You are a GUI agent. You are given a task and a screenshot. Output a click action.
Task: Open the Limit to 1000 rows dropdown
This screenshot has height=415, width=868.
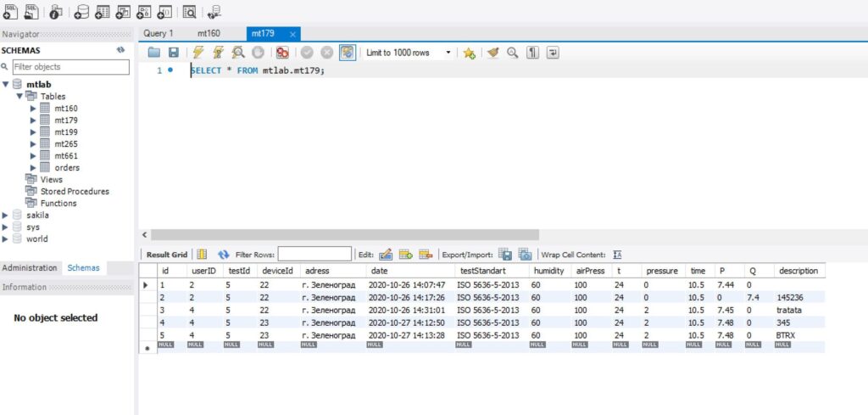[x=448, y=53]
